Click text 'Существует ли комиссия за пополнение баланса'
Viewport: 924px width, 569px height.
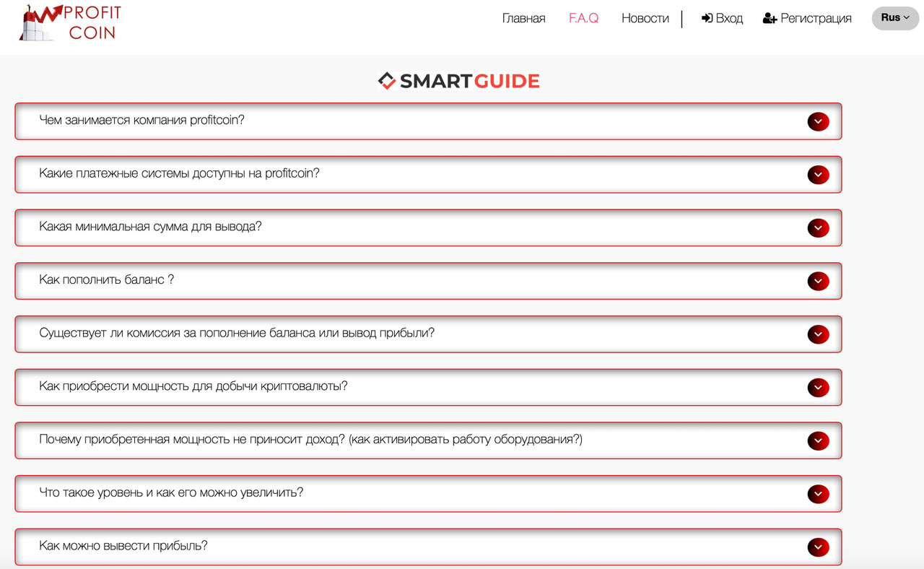[x=177, y=333]
